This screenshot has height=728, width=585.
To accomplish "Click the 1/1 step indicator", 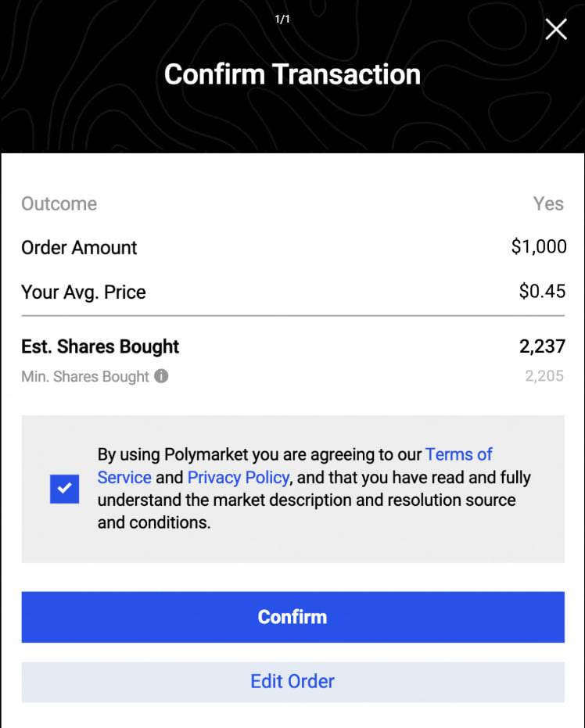I will pos(282,19).
